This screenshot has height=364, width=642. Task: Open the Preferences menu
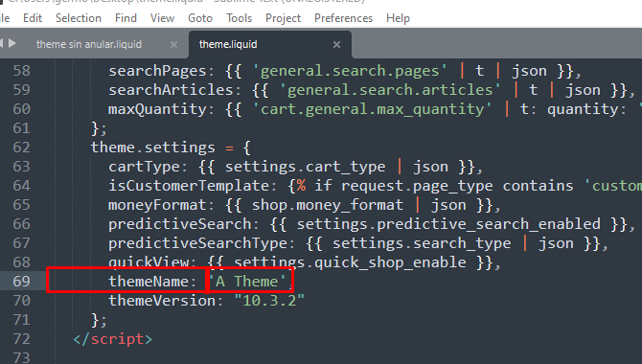(344, 18)
